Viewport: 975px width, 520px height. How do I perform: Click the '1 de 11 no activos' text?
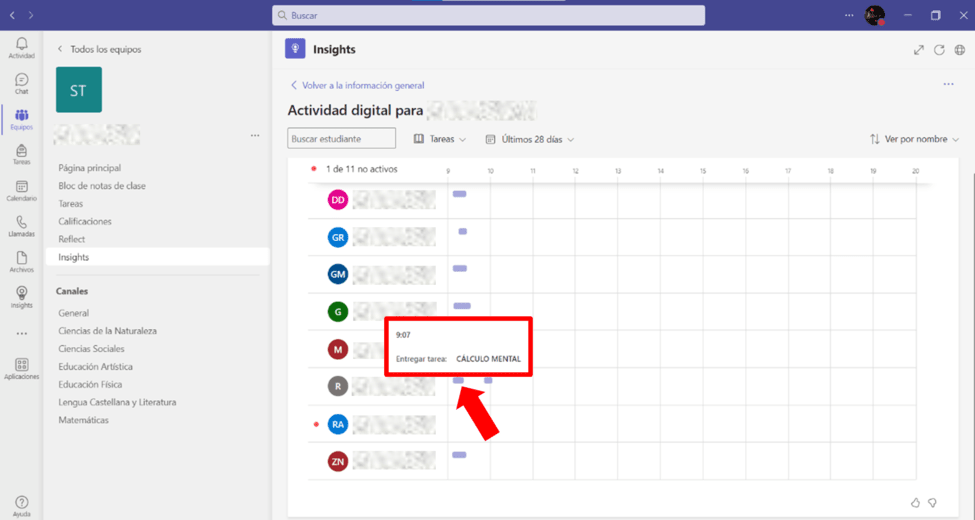361,169
